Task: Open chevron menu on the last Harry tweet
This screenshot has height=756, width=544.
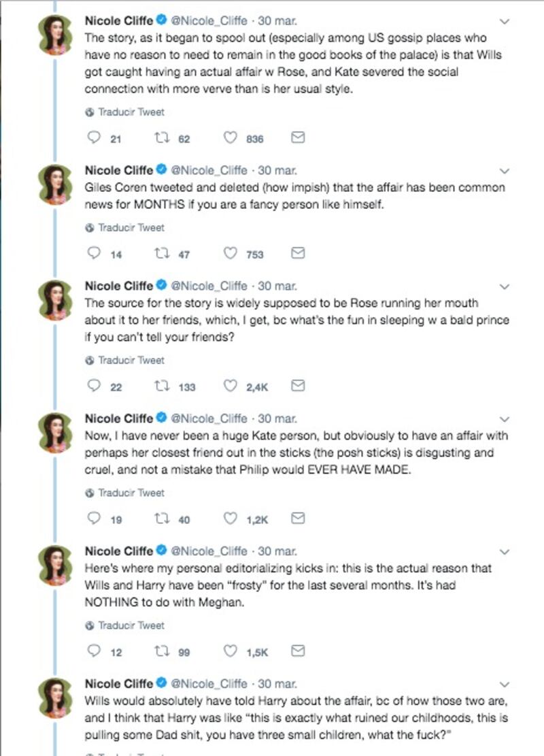Action: pos(504,685)
